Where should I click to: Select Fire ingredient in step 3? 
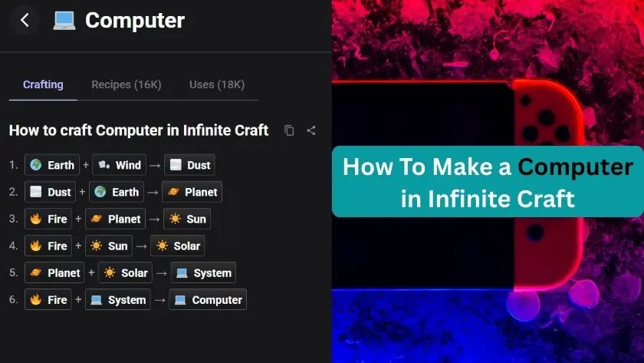tap(48, 219)
